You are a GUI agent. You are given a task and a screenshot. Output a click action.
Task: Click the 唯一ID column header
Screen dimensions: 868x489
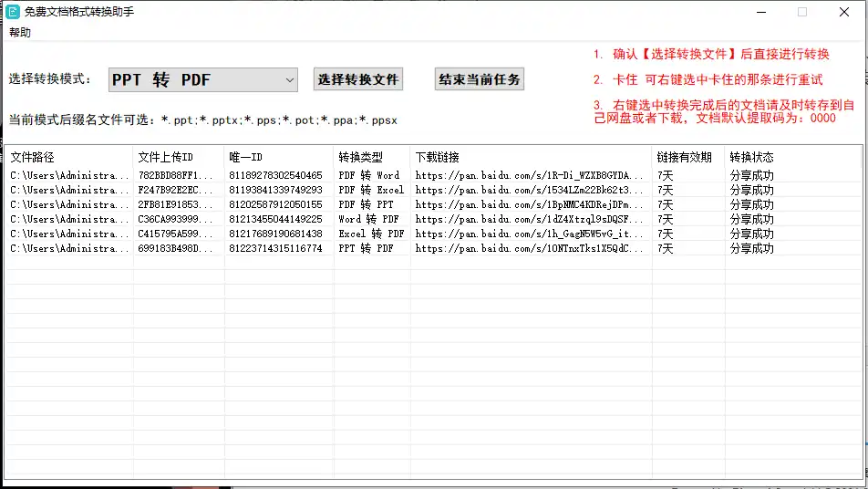pos(246,157)
